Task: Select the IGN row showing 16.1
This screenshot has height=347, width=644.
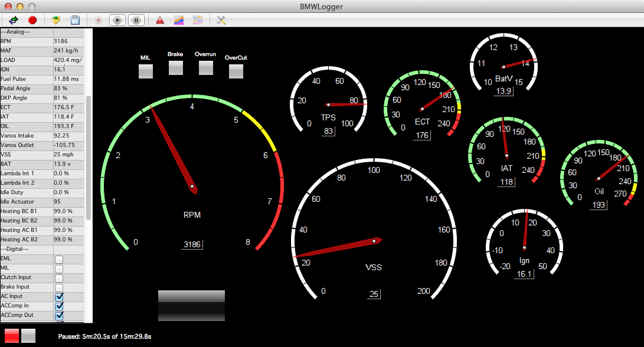Action: pyautogui.click(x=42, y=70)
